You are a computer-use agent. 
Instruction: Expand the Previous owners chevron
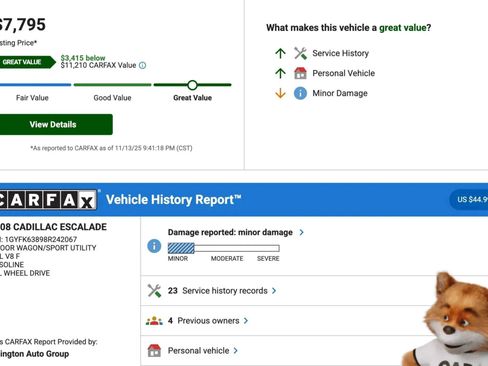pos(246,321)
